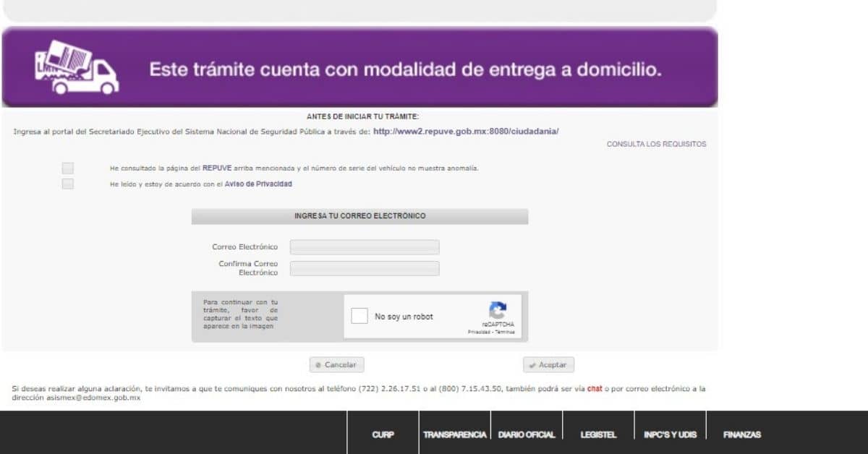The width and height of the screenshot is (868, 454).
Task: Open CURP in the footer menu
Action: point(383,434)
